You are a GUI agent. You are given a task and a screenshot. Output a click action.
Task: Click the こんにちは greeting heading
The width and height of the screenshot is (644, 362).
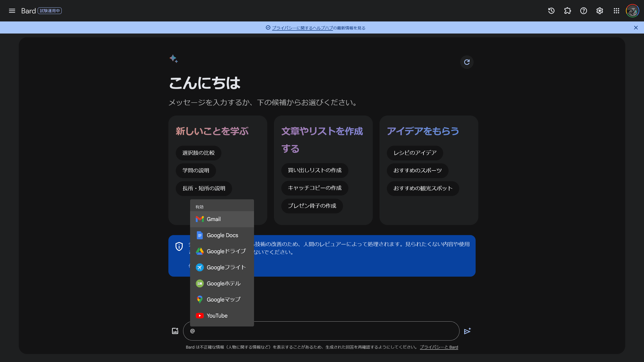point(205,83)
